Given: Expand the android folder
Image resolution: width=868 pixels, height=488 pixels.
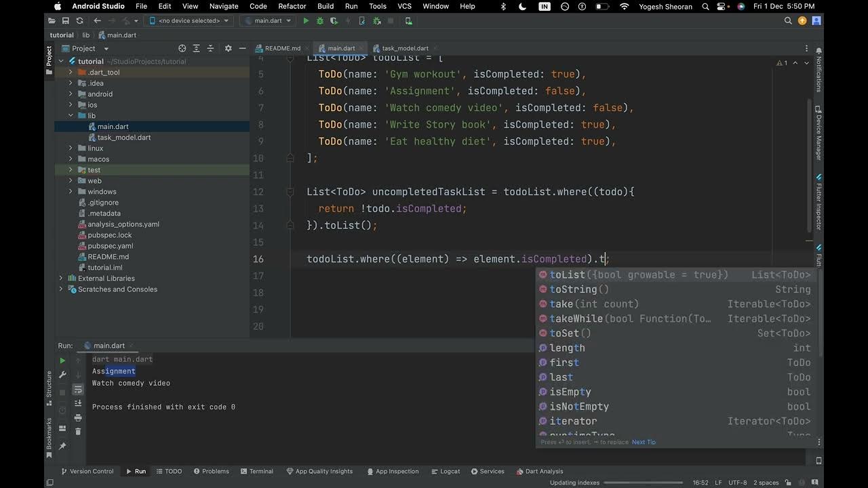Looking at the screenshot, I should point(71,94).
